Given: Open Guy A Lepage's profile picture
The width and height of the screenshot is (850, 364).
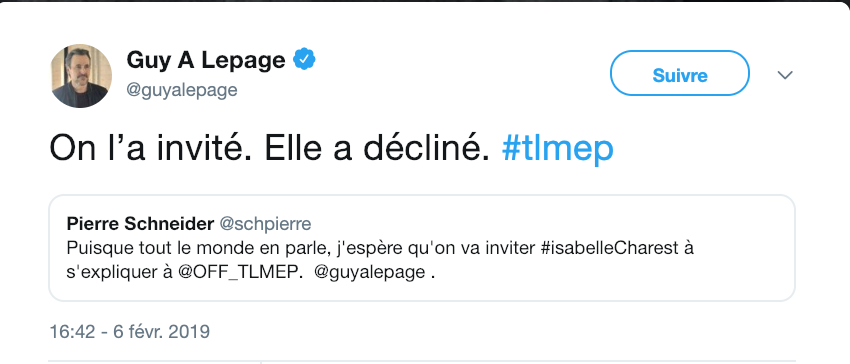Looking at the screenshot, I should (81, 75).
